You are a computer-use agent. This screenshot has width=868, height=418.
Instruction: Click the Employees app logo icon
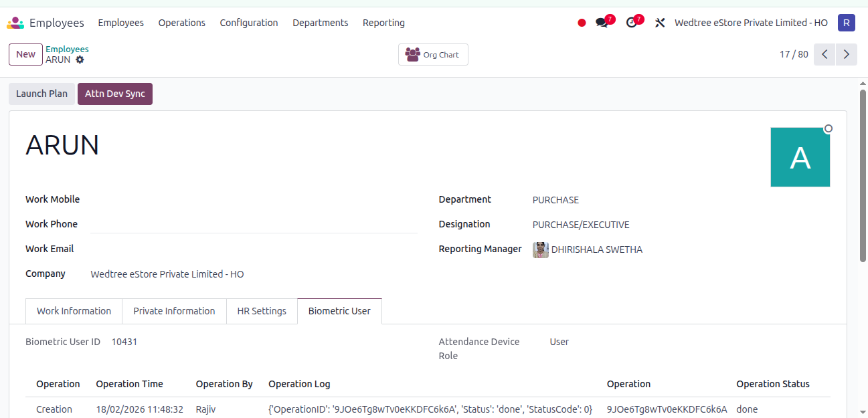pyautogui.click(x=15, y=23)
